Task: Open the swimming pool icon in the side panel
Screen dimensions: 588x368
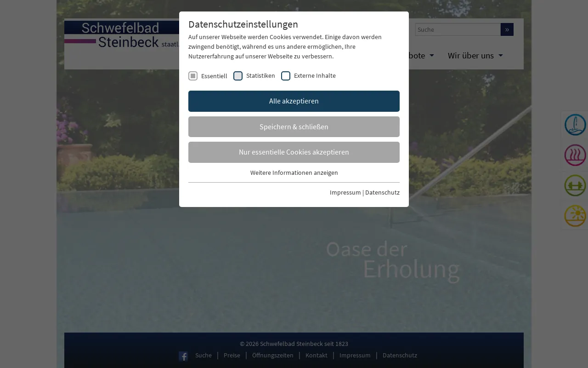Action: point(575,125)
